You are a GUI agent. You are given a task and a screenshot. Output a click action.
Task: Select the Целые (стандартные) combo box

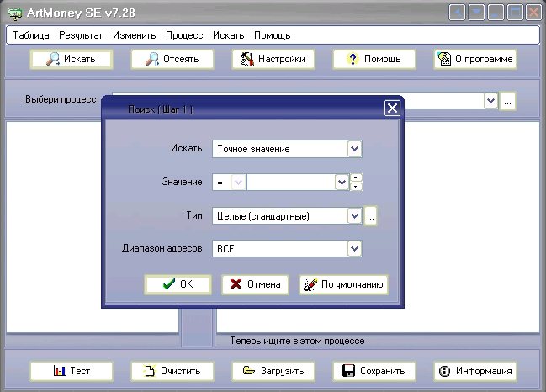pos(287,216)
